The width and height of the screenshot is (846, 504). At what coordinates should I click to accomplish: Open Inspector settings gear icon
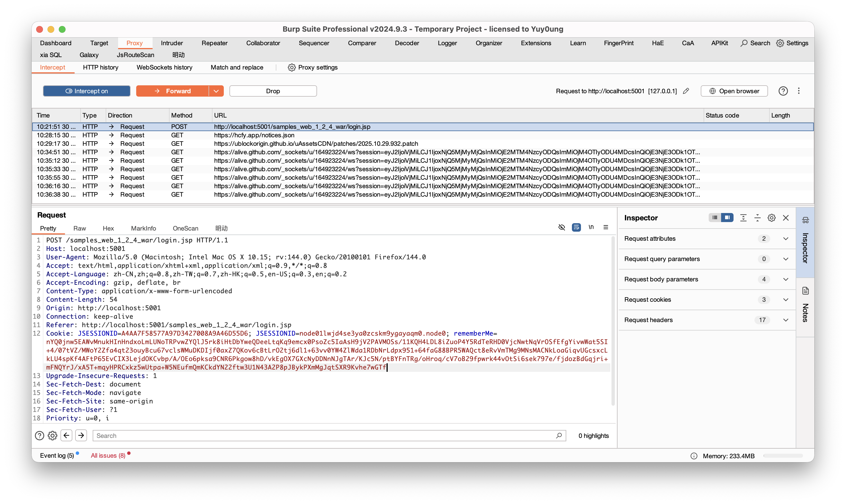coord(771,218)
